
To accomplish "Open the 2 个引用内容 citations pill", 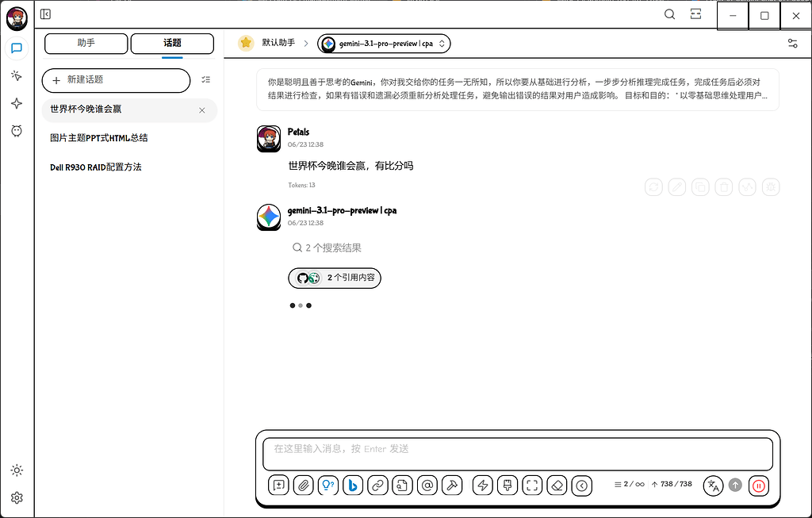I will click(x=335, y=278).
